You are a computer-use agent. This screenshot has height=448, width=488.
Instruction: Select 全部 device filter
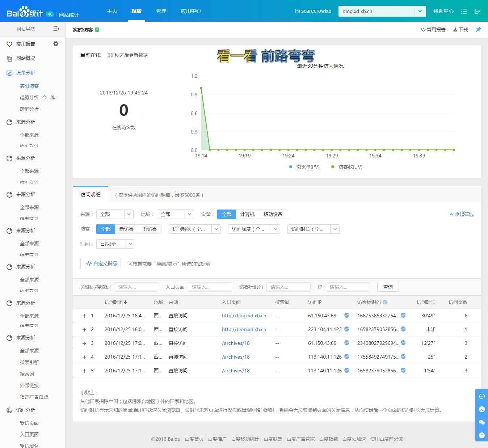(227, 214)
